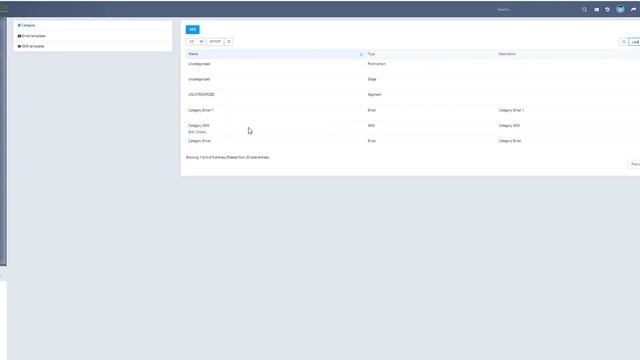The width and height of the screenshot is (640, 360).
Task: Click the blue Add button
Action: (193, 29)
